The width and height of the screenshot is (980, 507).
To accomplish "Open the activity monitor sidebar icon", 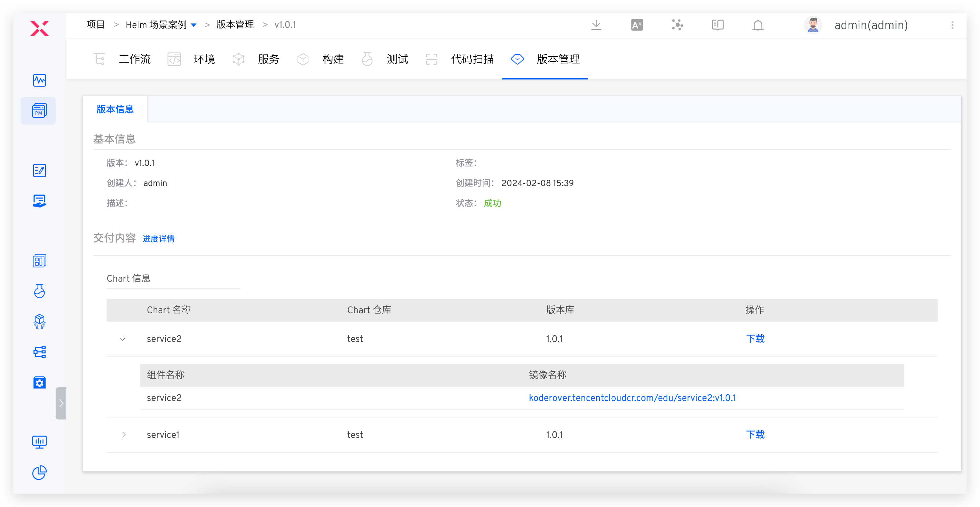I will pos(40,80).
